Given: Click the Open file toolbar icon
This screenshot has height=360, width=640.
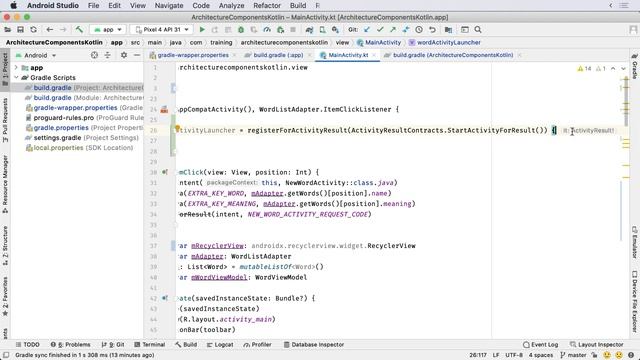Looking at the screenshot, I should point(7,30).
